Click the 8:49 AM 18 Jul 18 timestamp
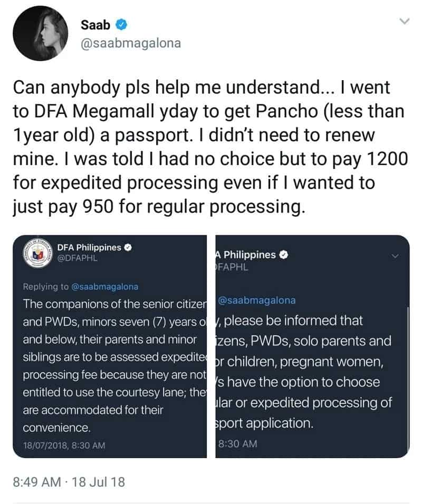Screen dimensions: 422x504 69,482
